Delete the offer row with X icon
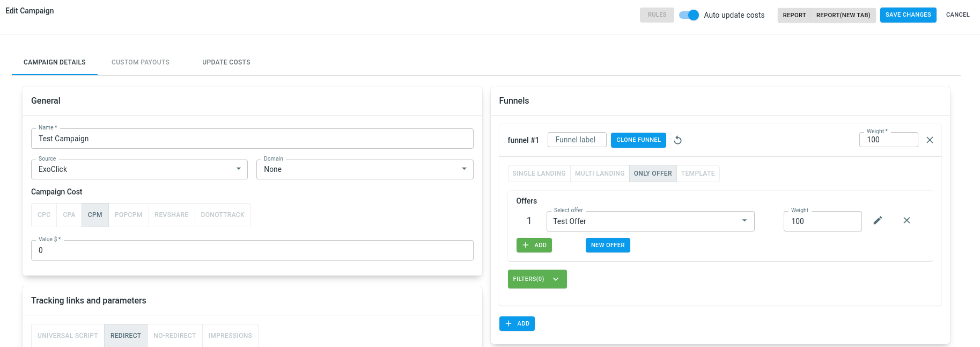The height and width of the screenshot is (347, 980). (907, 221)
